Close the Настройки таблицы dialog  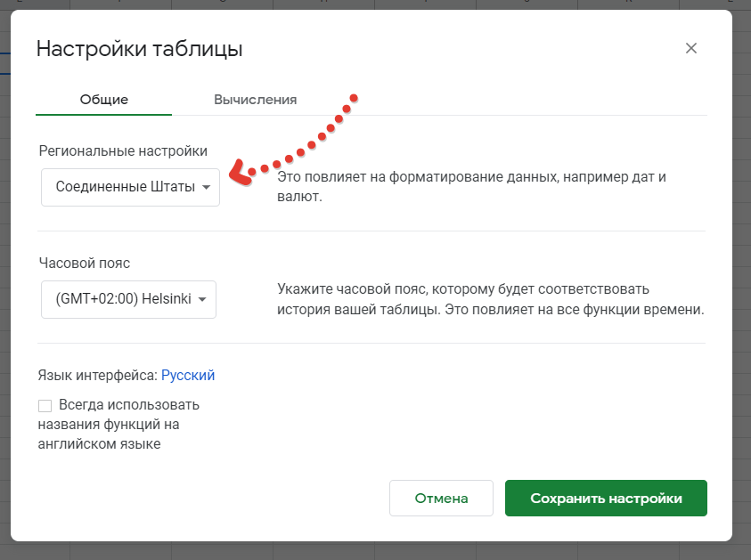click(x=690, y=48)
